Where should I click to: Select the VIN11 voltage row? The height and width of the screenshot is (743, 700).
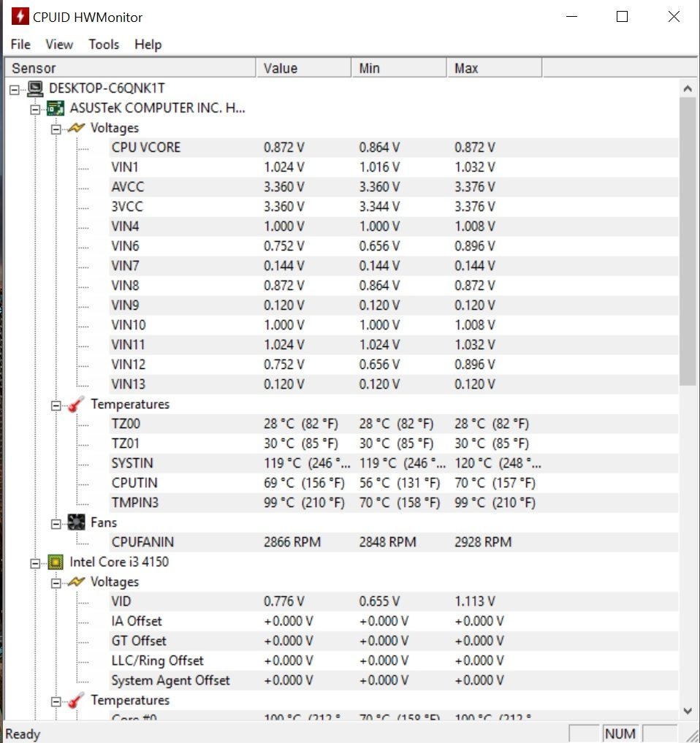[393, 345]
